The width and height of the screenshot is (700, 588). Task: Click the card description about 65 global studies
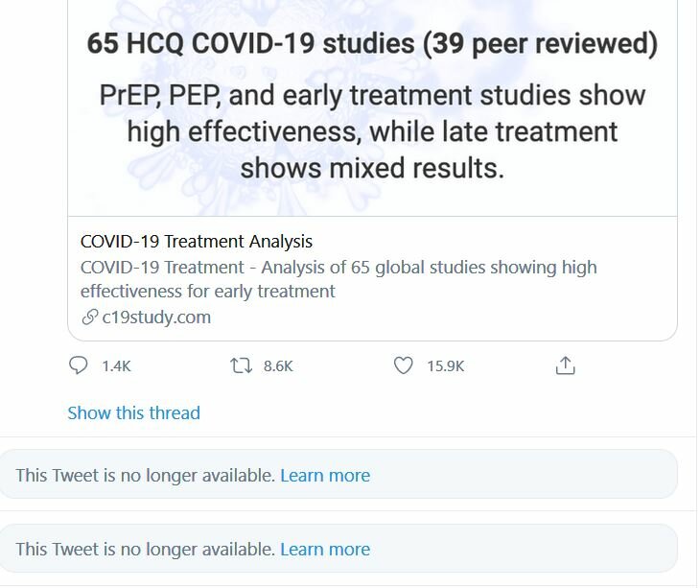coord(338,279)
